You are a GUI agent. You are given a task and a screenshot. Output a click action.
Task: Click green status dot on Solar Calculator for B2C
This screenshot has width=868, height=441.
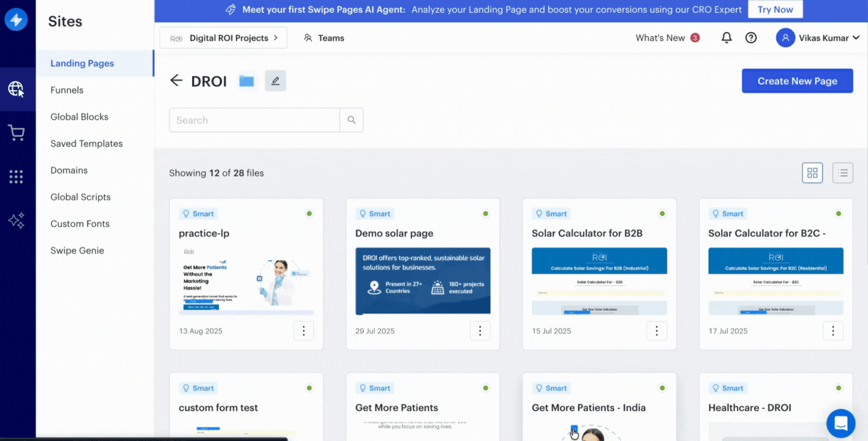[x=838, y=213]
